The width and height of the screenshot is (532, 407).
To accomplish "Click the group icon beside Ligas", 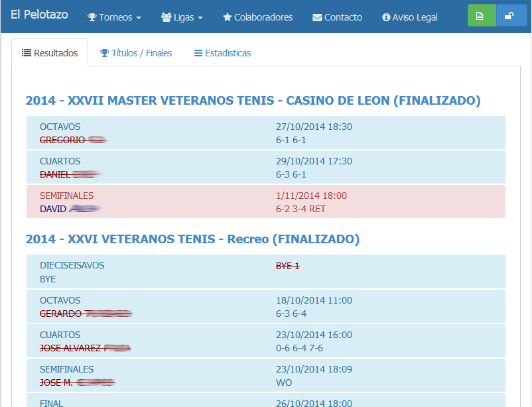I will (166, 17).
